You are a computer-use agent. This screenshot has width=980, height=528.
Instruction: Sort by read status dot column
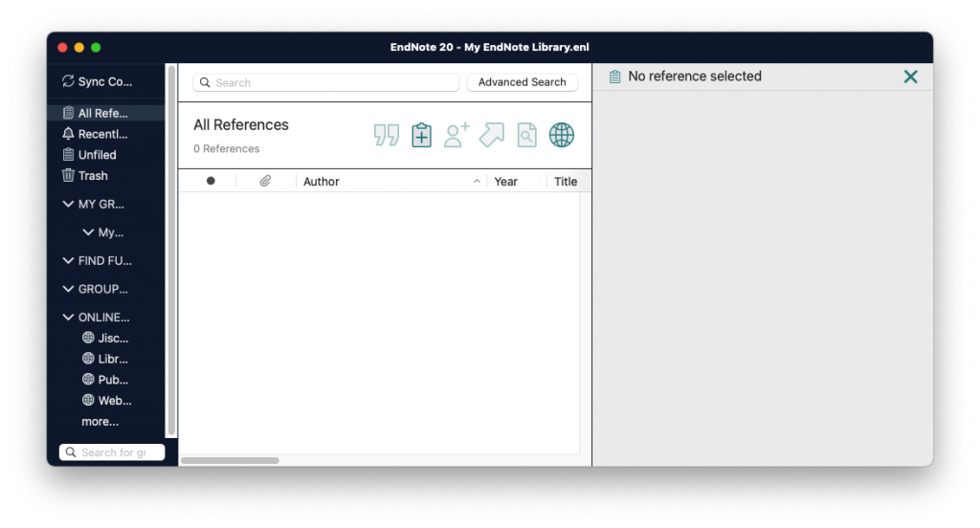211,181
